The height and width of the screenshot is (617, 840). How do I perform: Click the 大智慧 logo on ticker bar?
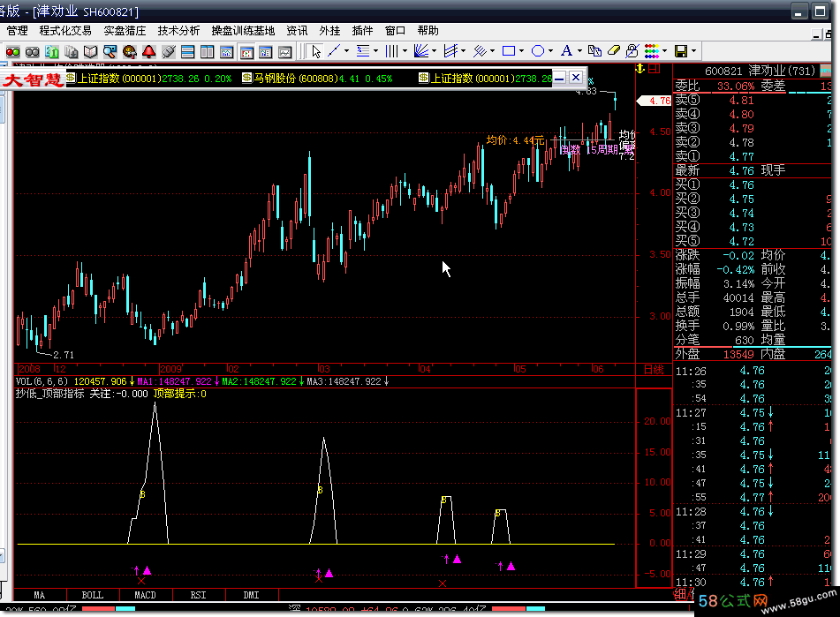(34, 79)
